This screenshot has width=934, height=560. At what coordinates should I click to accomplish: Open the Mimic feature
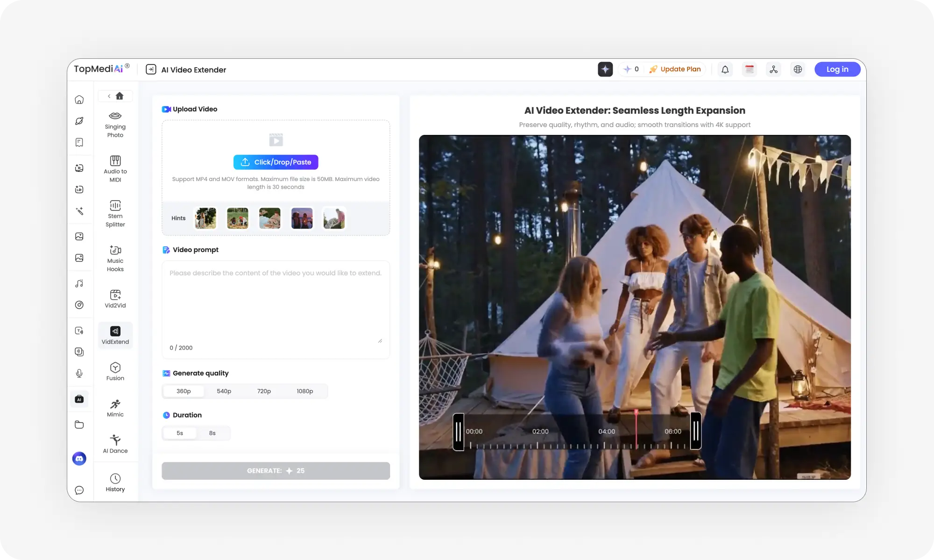pos(115,407)
